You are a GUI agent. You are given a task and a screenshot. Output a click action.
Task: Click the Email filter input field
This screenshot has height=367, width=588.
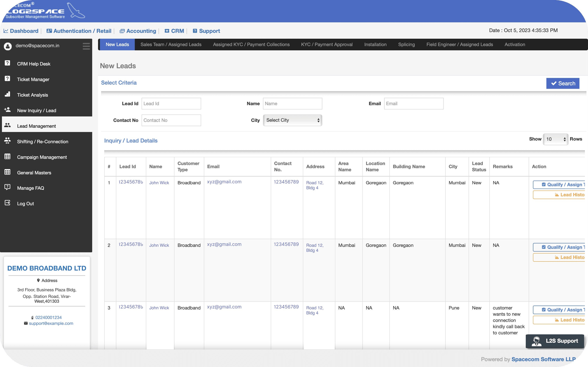tap(414, 103)
